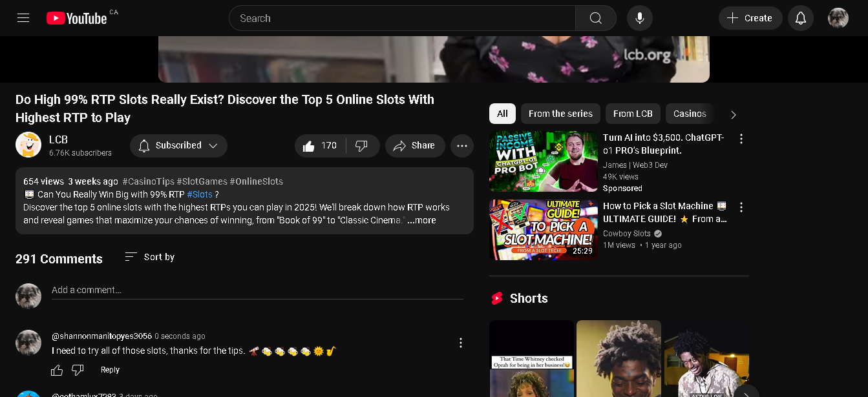Click the search magnifier button

coord(596,18)
